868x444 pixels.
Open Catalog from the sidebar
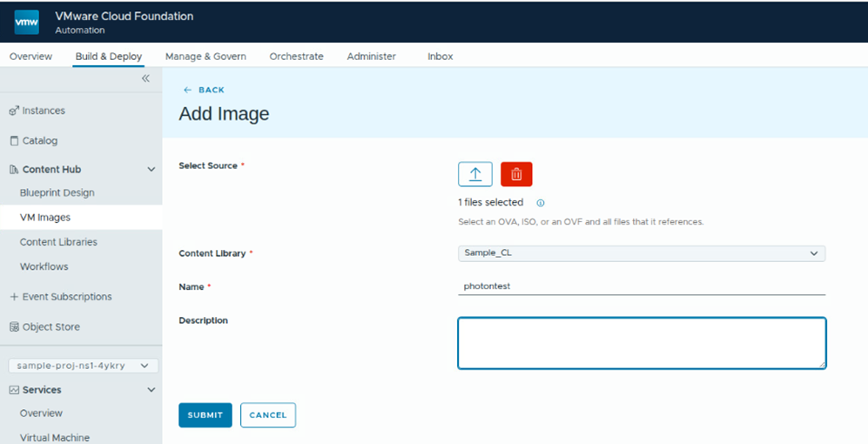[x=39, y=140]
